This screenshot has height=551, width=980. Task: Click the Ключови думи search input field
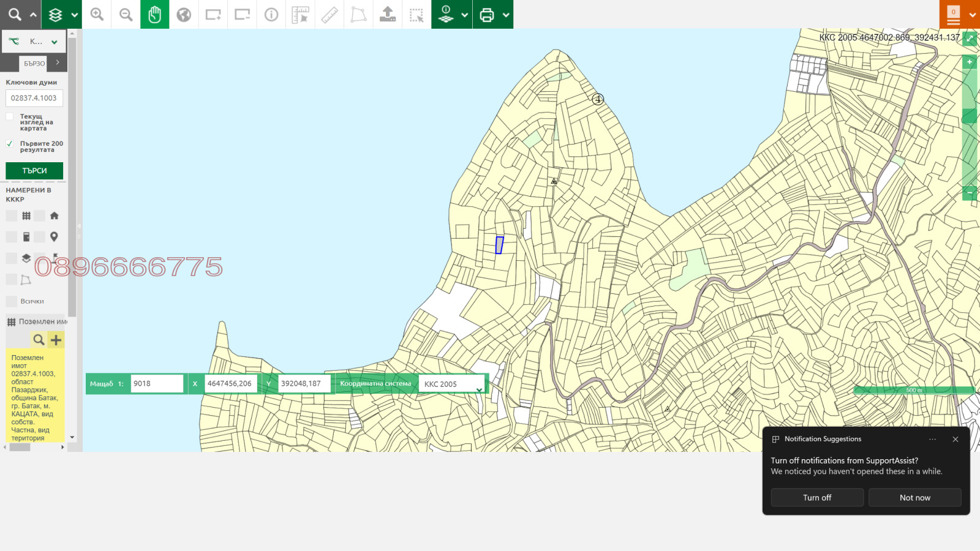(34, 98)
